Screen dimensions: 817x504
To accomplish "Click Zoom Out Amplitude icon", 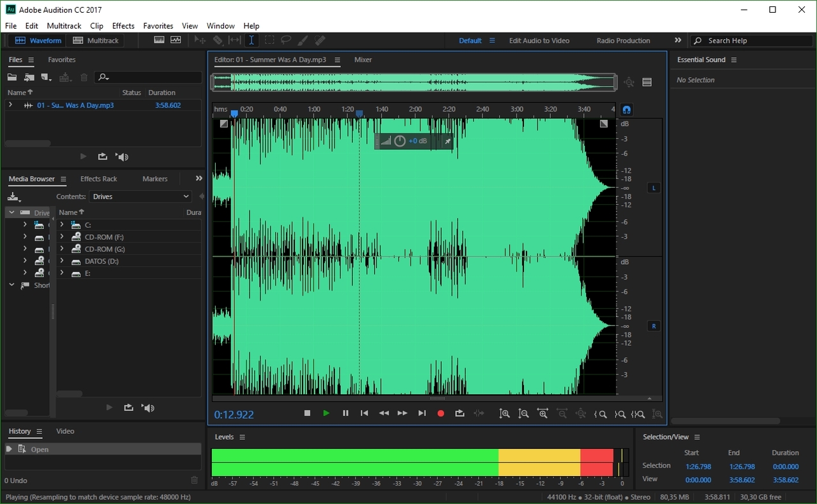I will [523, 414].
